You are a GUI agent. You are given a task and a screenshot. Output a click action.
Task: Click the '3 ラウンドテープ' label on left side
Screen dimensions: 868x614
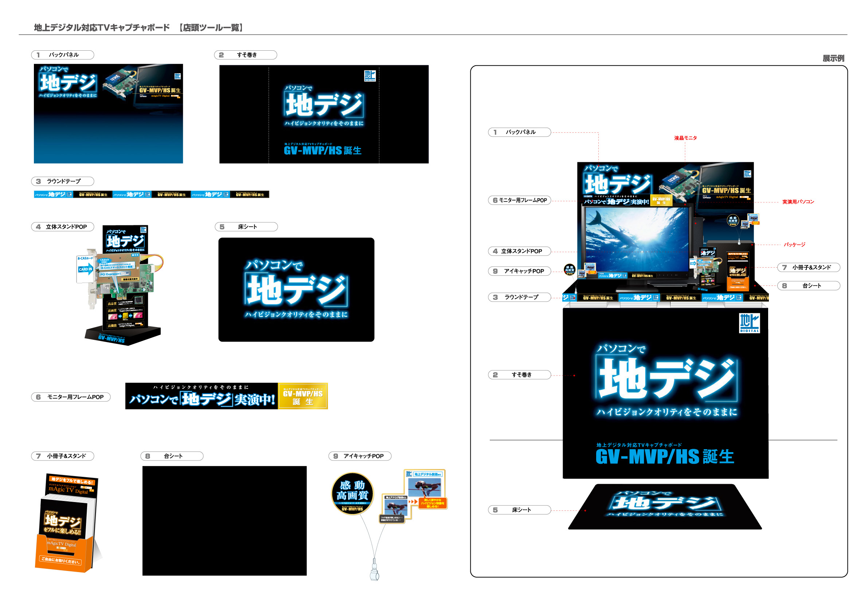(x=62, y=181)
